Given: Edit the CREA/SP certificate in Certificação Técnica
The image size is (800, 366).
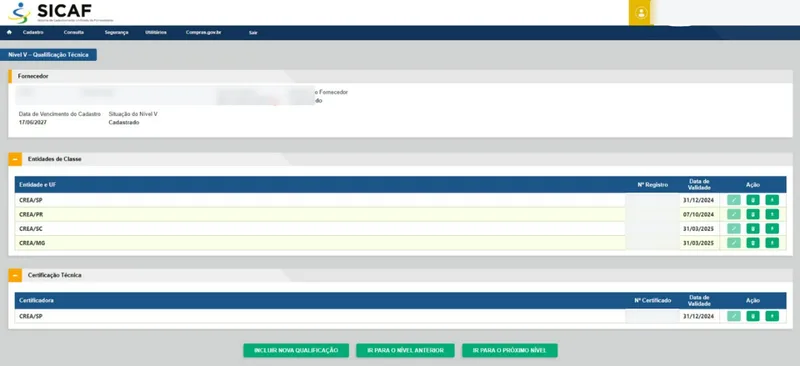Looking at the screenshot, I should click(x=734, y=316).
